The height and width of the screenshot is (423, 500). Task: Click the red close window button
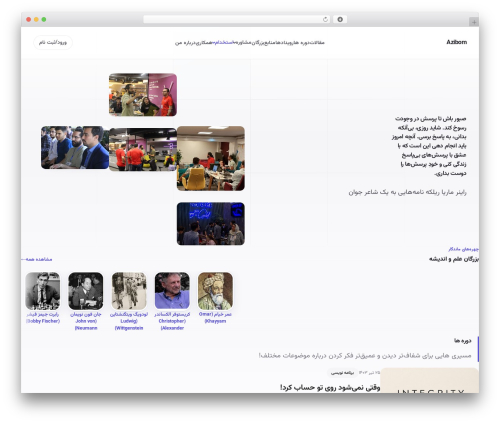[29, 19]
